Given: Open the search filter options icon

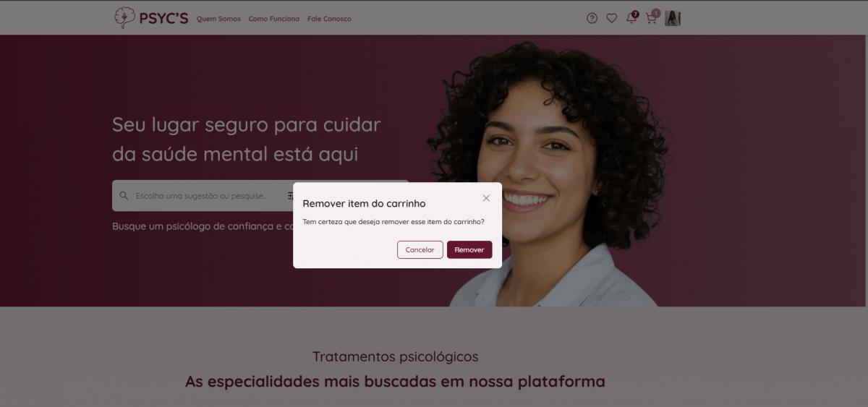Looking at the screenshot, I should tap(290, 195).
